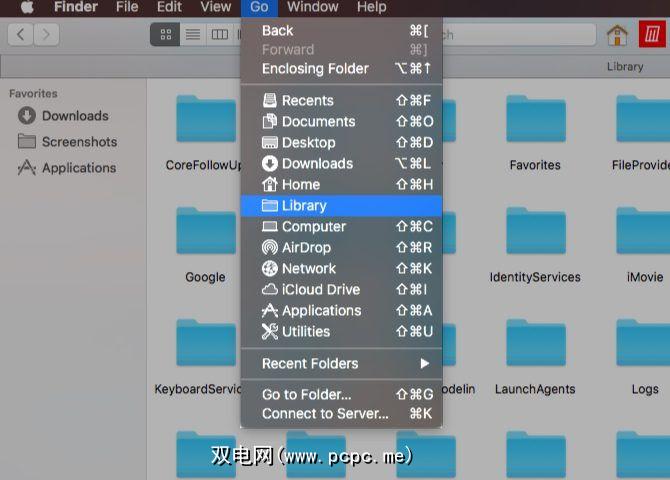The image size is (670, 480).
Task: Choose Desktop in Go menu
Action: tap(341, 142)
